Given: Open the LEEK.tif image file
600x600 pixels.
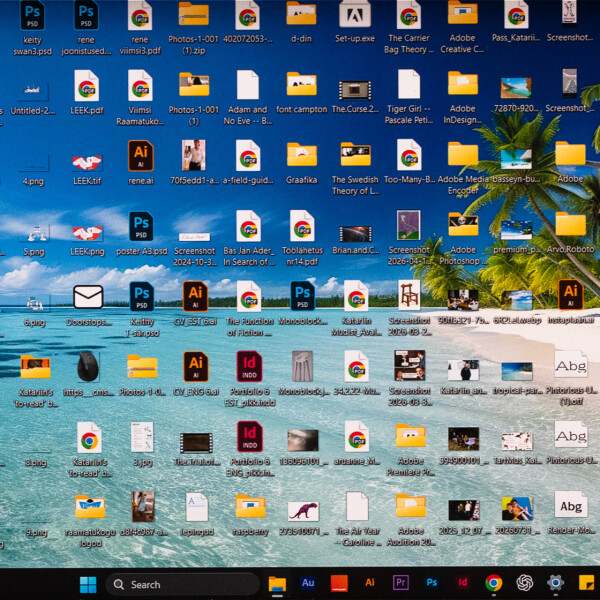Looking at the screenshot, I should (87, 163).
